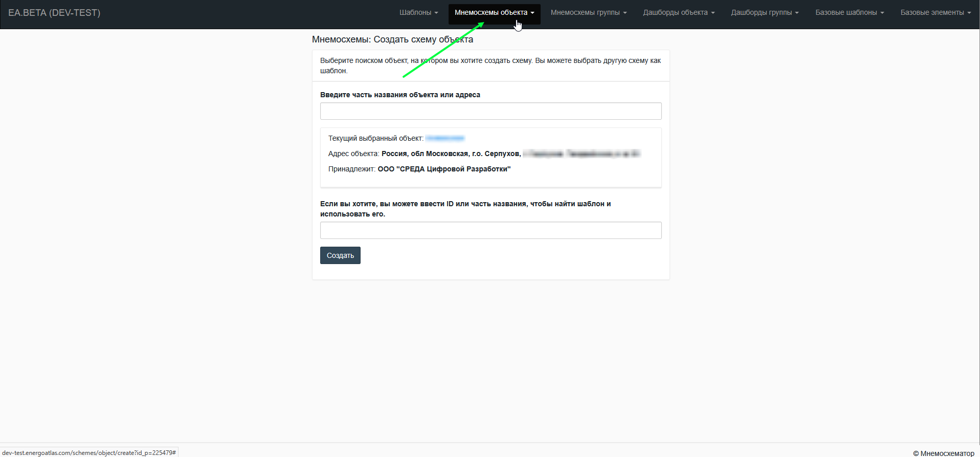Open the EA.BETA (DEV-TEST) home link
Viewport: 980px width, 457px height.
pyautogui.click(x=54, y=13)
